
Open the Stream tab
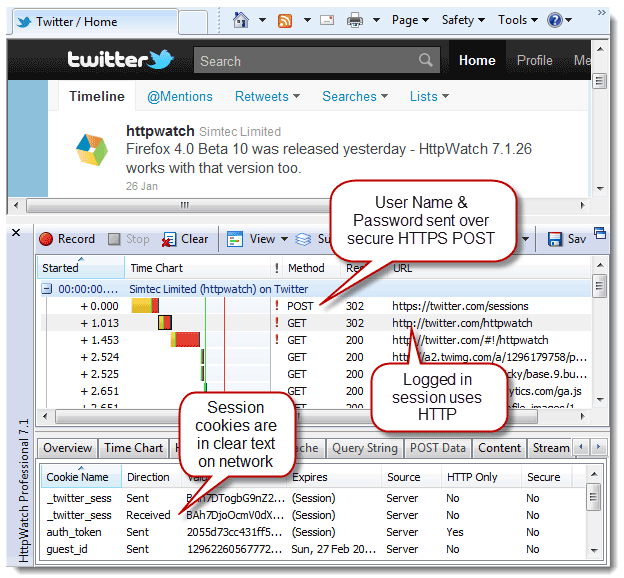tap(551, 448)
